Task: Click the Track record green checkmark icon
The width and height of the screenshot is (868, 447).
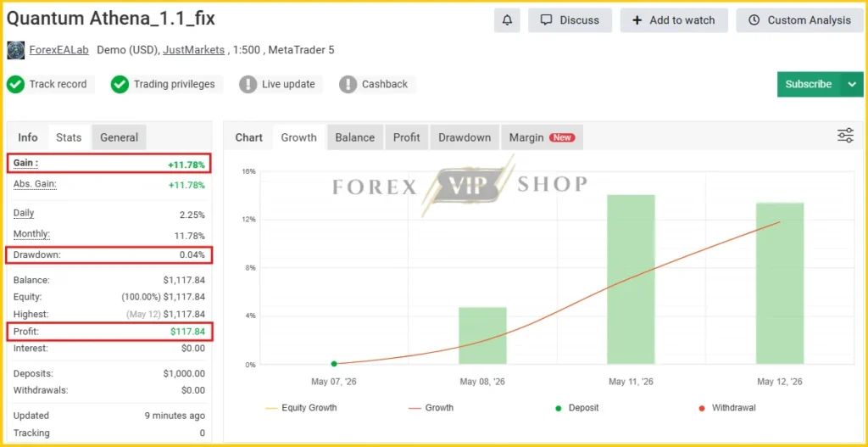Action: click(15, 85)
